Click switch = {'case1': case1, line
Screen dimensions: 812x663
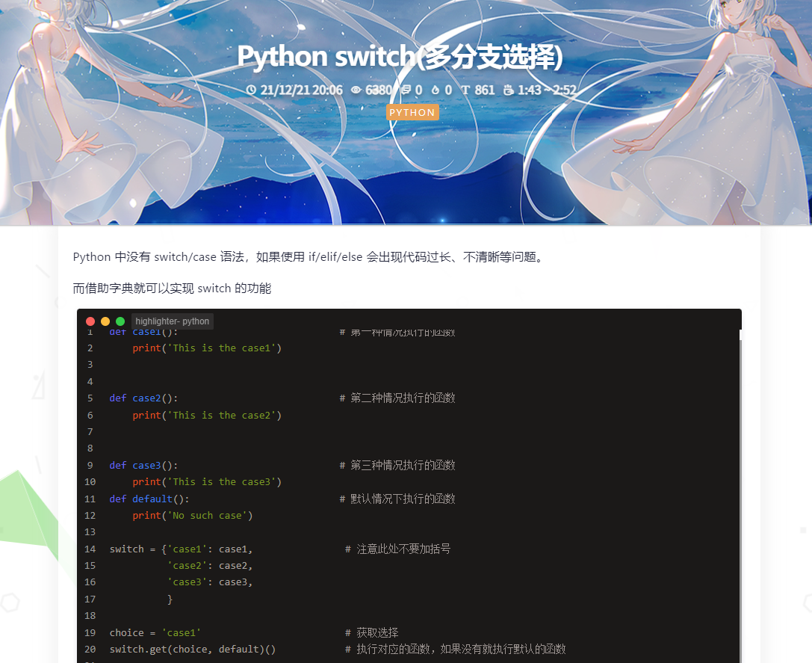click(182, 549)
